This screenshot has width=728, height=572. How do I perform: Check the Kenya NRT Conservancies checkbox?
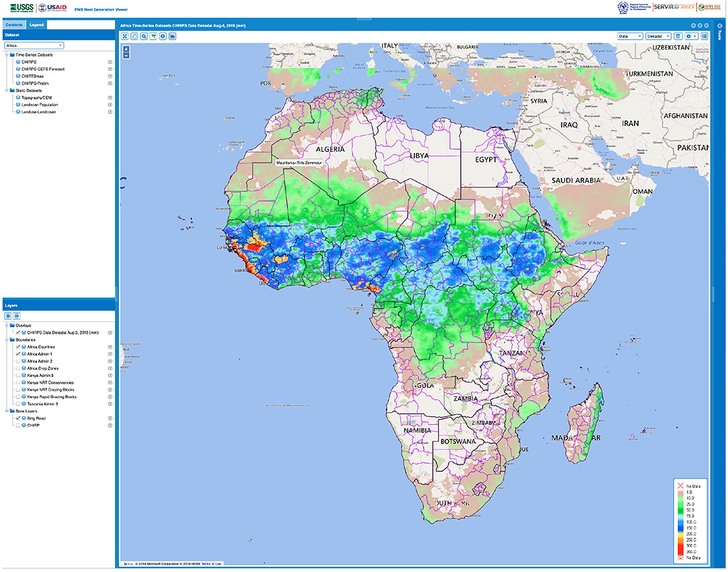pos(19,382)
